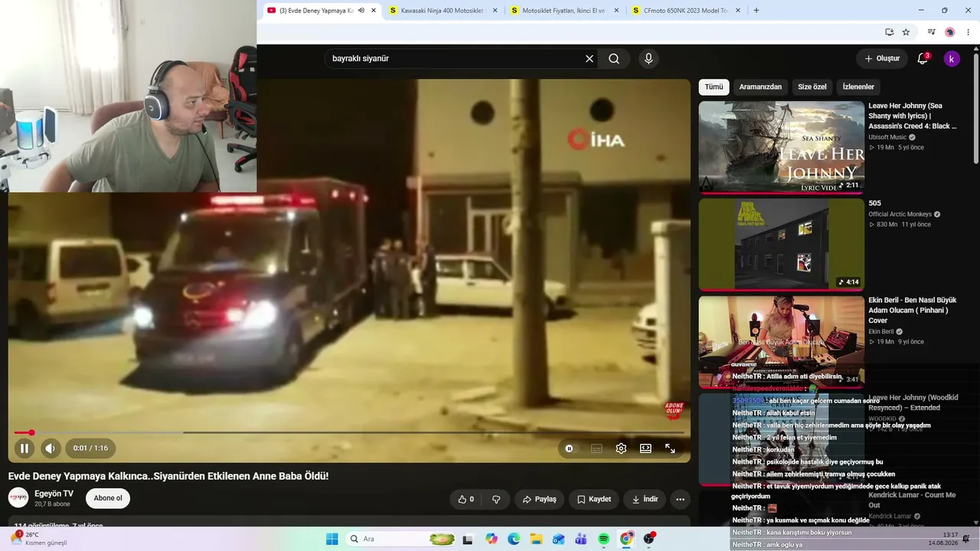Open the Ekin Beril cover video thumbnail
The width and height of the screenshot is (980, 551).
(x=782, y=341)
